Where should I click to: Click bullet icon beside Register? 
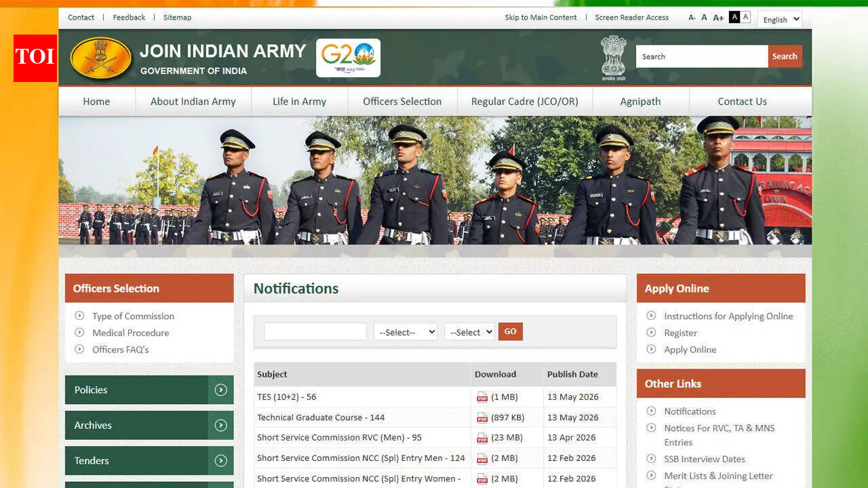(651, 332)
